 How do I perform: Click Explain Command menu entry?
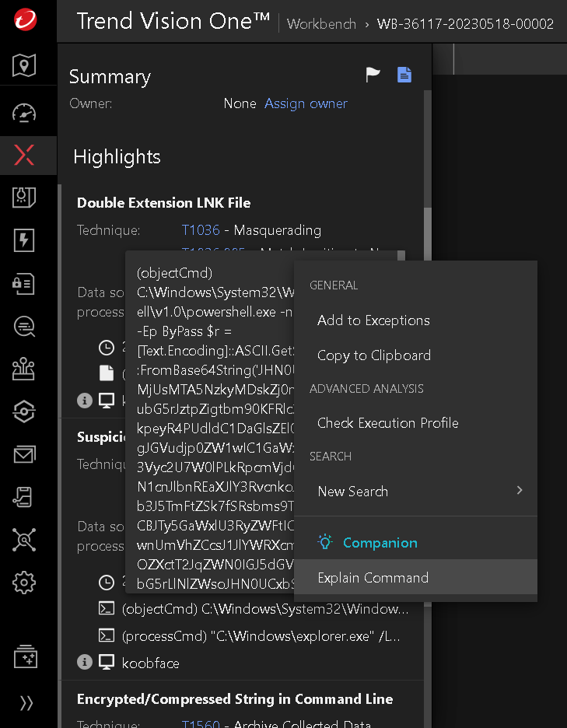click(373, 578)
